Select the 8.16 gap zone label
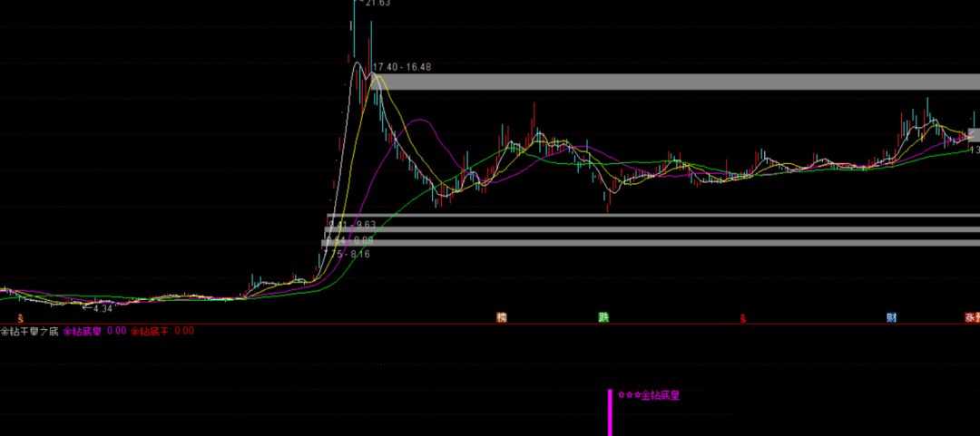Viewport: 980px width, 436px height. (x=352, y=255)
